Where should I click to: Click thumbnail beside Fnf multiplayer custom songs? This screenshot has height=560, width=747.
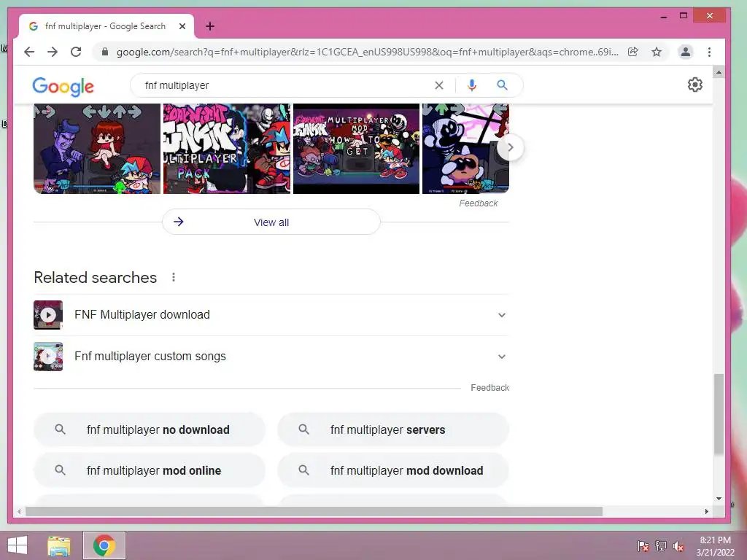(x=48, y=356)
